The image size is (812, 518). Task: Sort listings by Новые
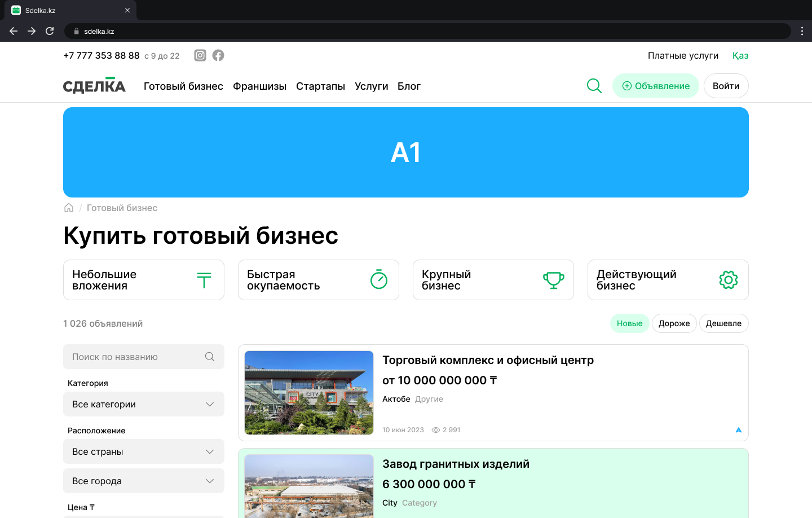629,323
